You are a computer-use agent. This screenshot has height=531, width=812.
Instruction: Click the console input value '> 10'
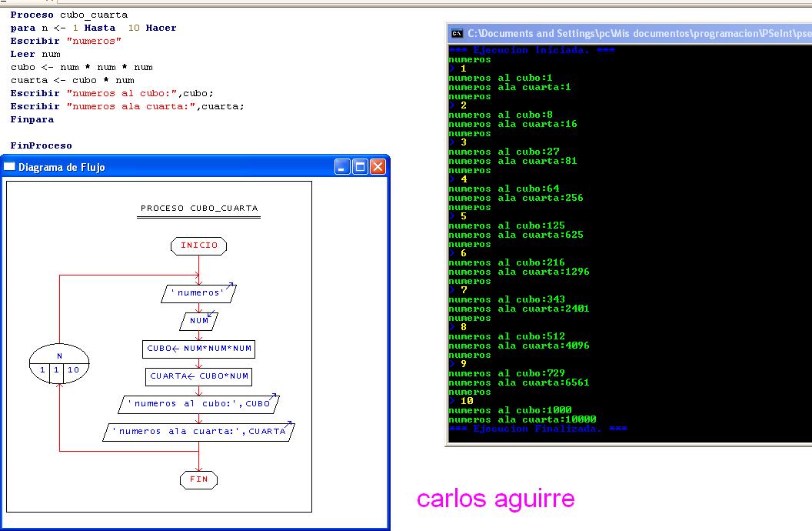tap(461, 401)
